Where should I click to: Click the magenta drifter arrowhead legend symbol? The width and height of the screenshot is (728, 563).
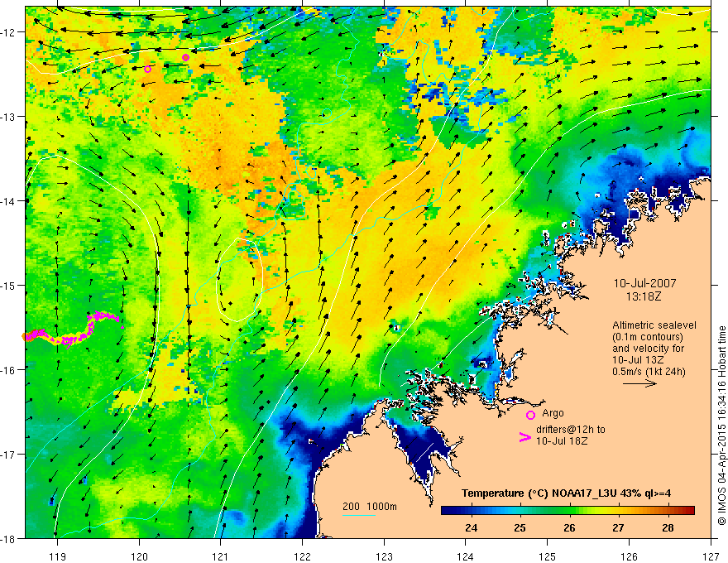pos(524,437)
